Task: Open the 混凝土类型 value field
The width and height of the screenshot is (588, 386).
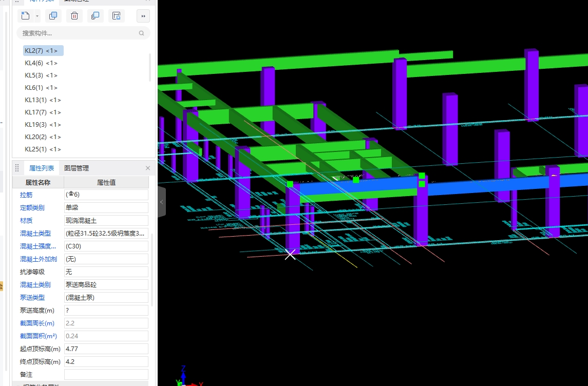Action: coord(106,234)
